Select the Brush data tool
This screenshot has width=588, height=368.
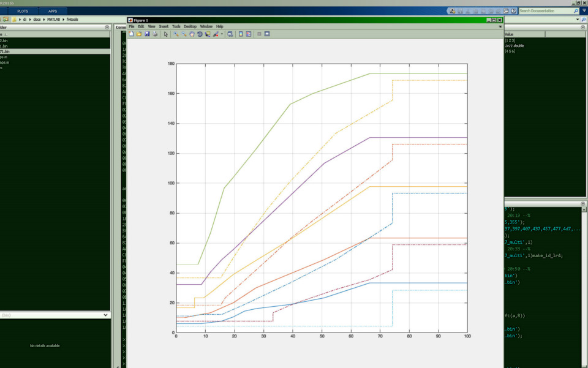click(216, 34)
